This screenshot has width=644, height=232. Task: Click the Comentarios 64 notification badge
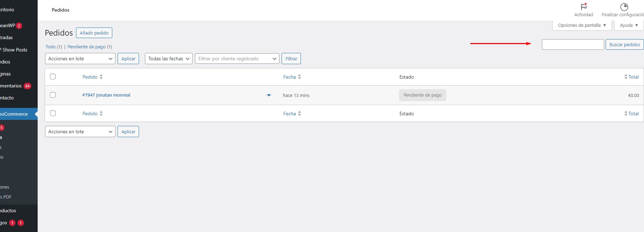pos(27,86)
